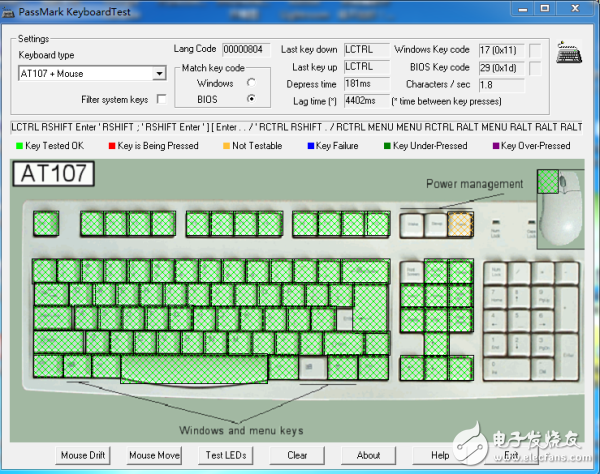The height and width of the screenshot is (474, 600).
Task: Click the Last key up field
Action: (x=367, y=67)
